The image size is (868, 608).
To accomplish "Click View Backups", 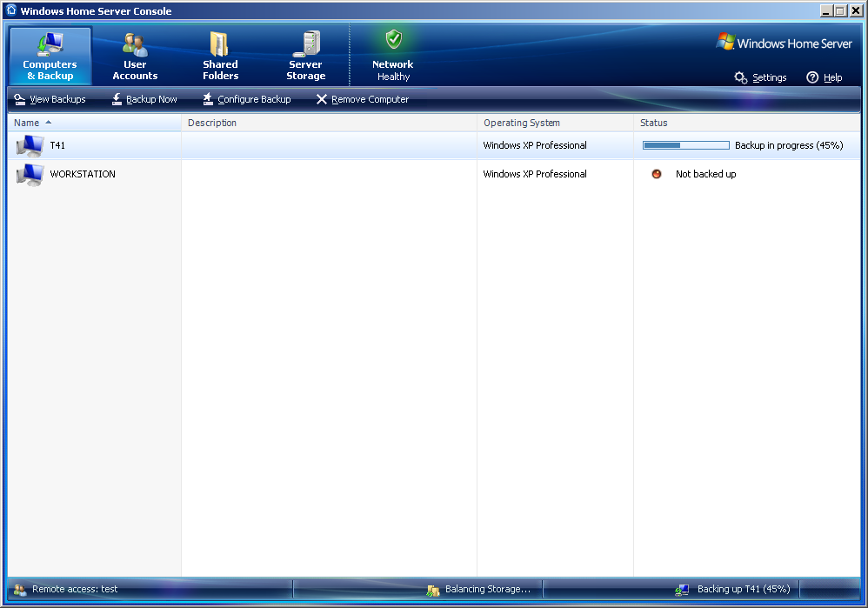I will (50, 99).
